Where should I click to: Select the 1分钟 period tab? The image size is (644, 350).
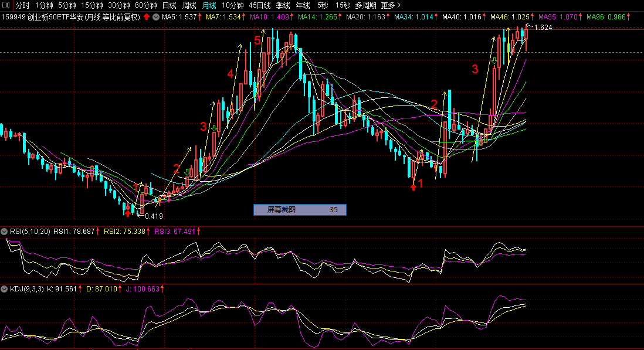[x=44, y=5]
